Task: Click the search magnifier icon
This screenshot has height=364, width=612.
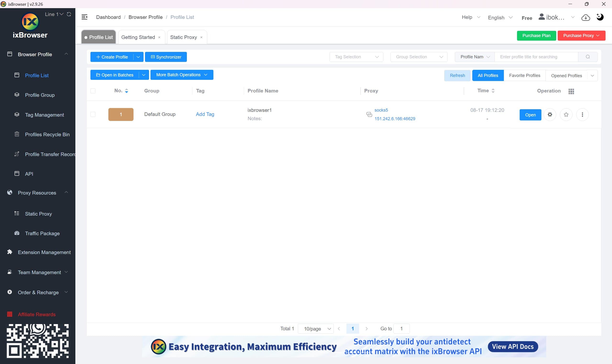Action: click(588, 57)
